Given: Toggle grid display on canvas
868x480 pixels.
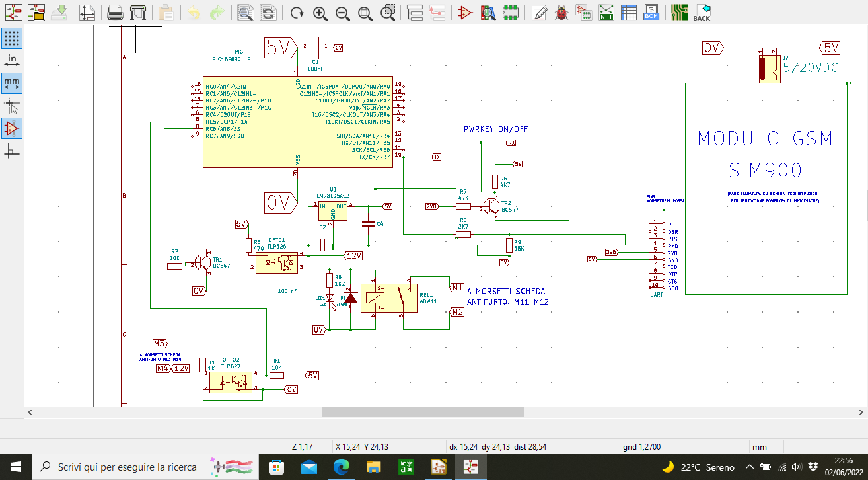Looking at the screenshot, I should (x=12, y=38).
